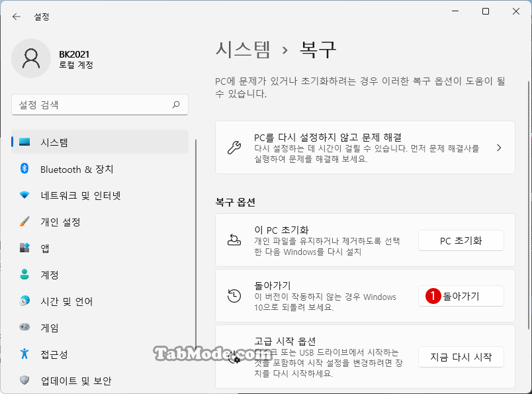Click the 앱 apps icon in the sidebar
The image size is (532, 394).
pyautogui.click(x=24, y=248)
